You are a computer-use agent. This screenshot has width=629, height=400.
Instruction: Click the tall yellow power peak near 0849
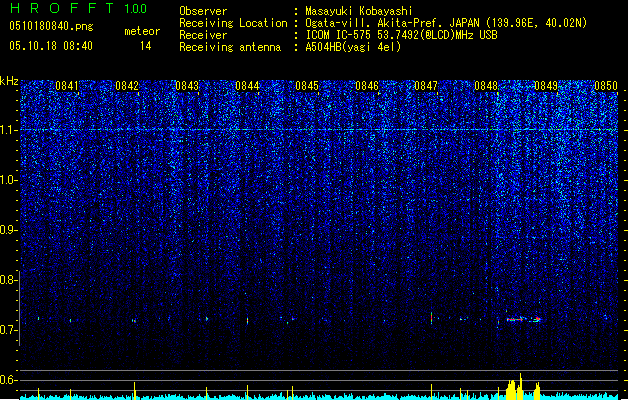[x=521, y=386]
